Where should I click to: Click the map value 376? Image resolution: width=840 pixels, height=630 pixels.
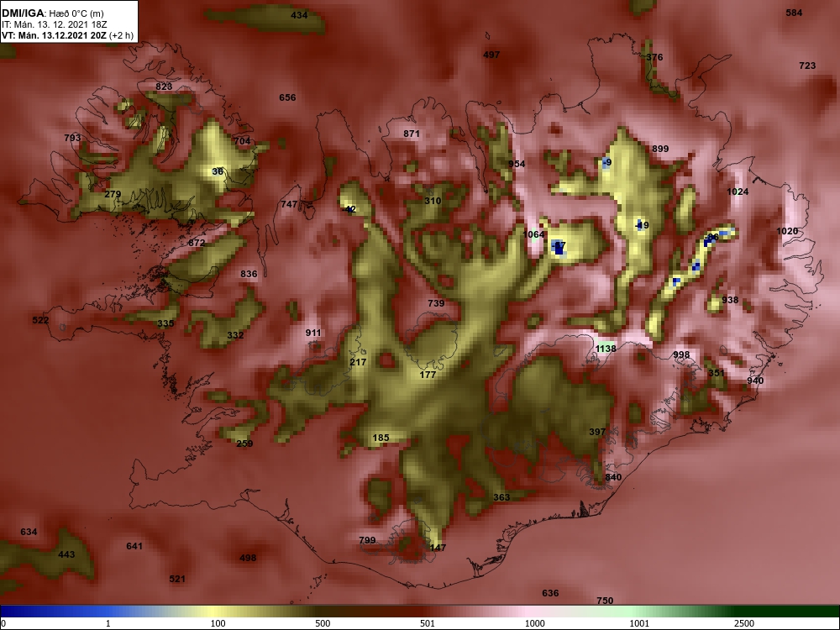[654, 57]
